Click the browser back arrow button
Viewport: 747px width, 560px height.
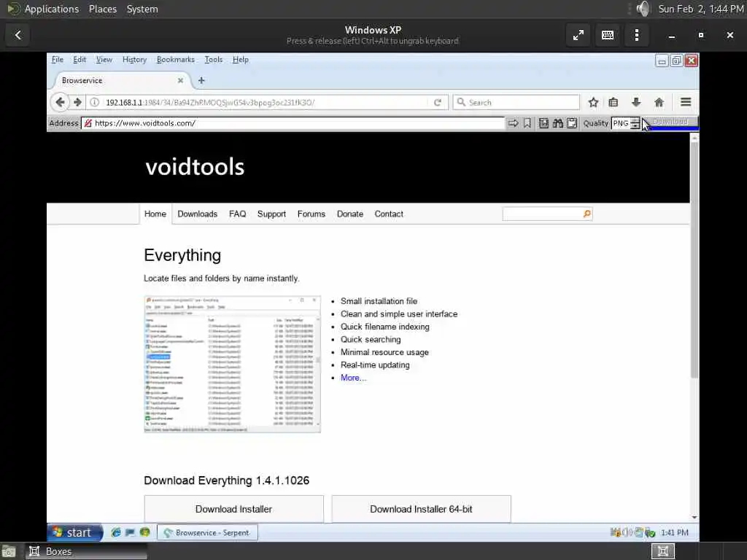click(60, 102)
